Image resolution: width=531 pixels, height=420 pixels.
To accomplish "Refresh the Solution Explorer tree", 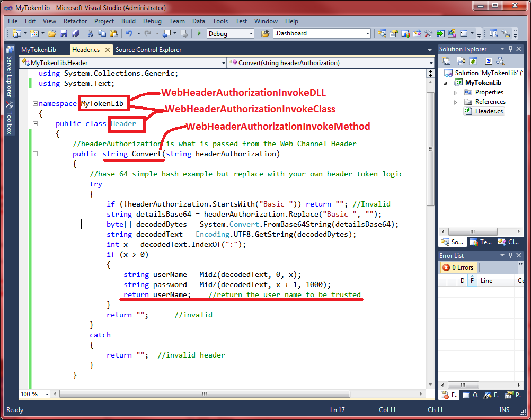I will point(473,61).
